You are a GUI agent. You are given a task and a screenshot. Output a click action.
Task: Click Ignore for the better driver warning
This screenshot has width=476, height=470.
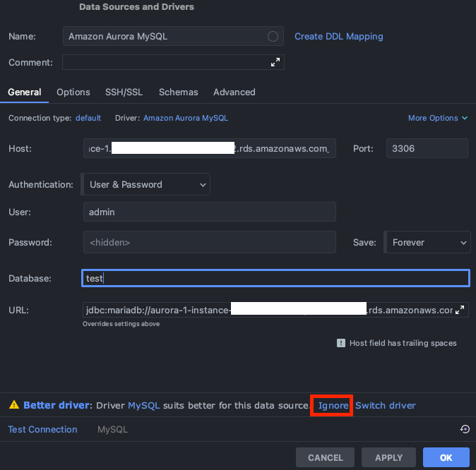(333, 405)
